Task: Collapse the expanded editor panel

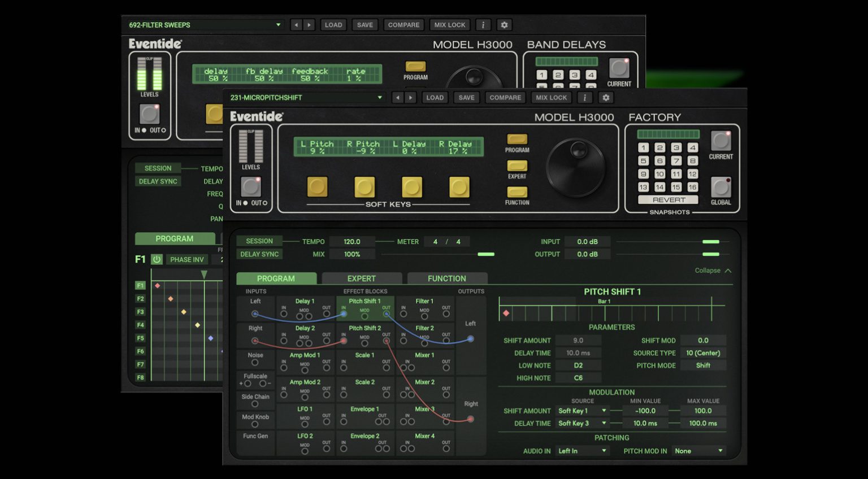Action: coord(713,271)
